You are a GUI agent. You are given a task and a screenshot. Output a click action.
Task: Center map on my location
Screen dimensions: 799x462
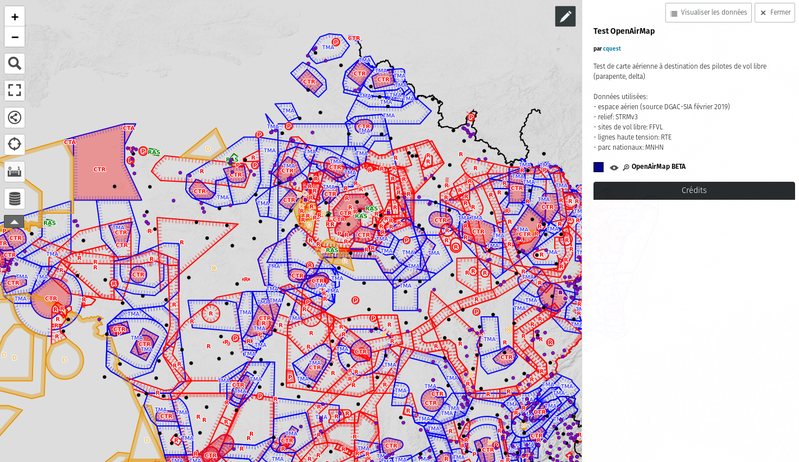(14, 144)
